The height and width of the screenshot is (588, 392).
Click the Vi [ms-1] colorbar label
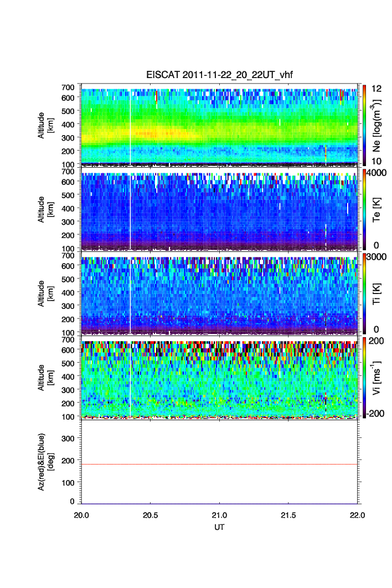pyautogui.click(x=376, y=378)
